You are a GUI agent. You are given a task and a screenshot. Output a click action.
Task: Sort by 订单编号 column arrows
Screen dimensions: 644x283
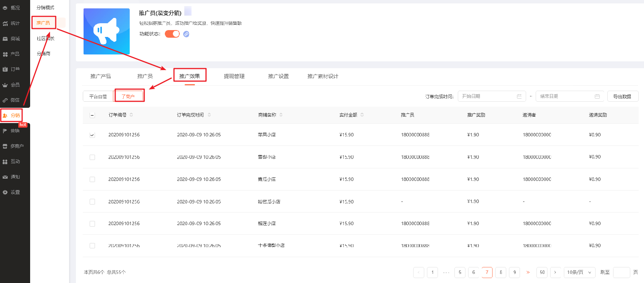131,115
